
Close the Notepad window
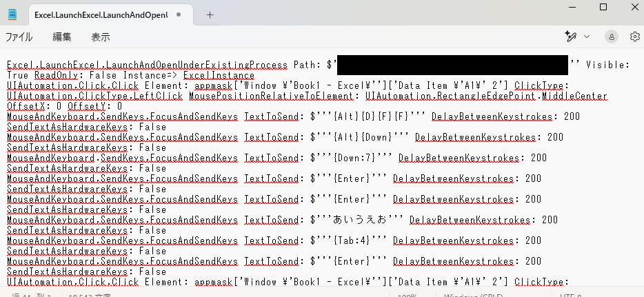pyautogui.click(x=634, y=7)
